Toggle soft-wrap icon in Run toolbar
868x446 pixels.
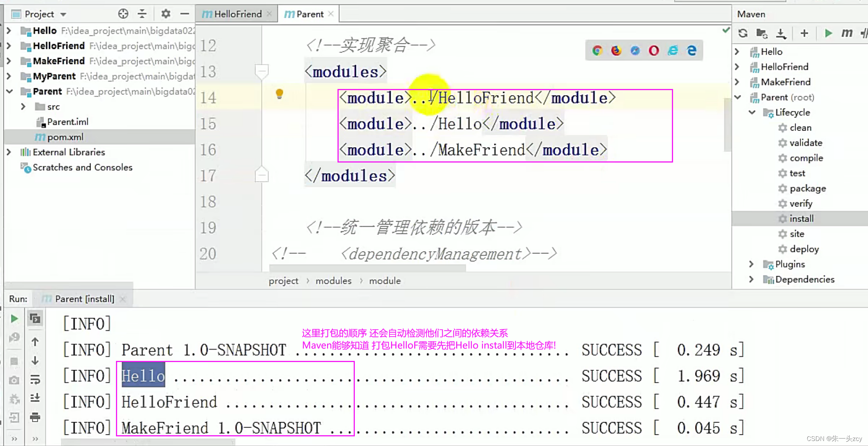click(35, 379)
